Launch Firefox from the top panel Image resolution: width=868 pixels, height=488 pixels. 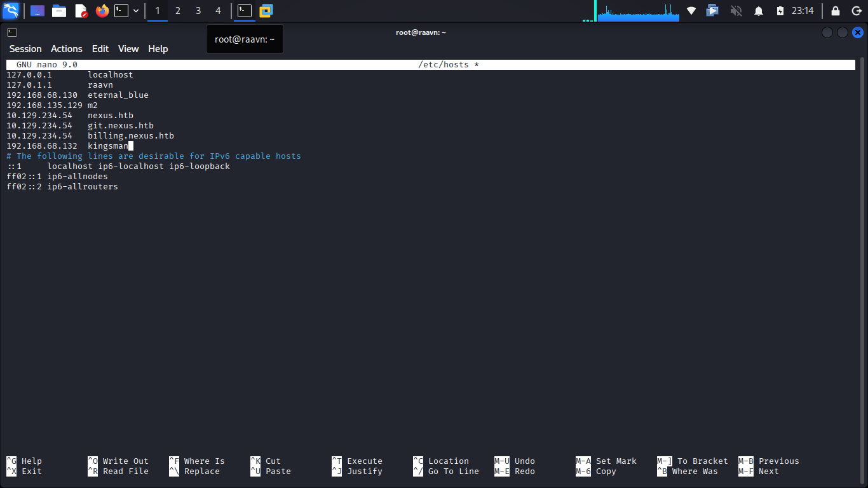(102, 11)
